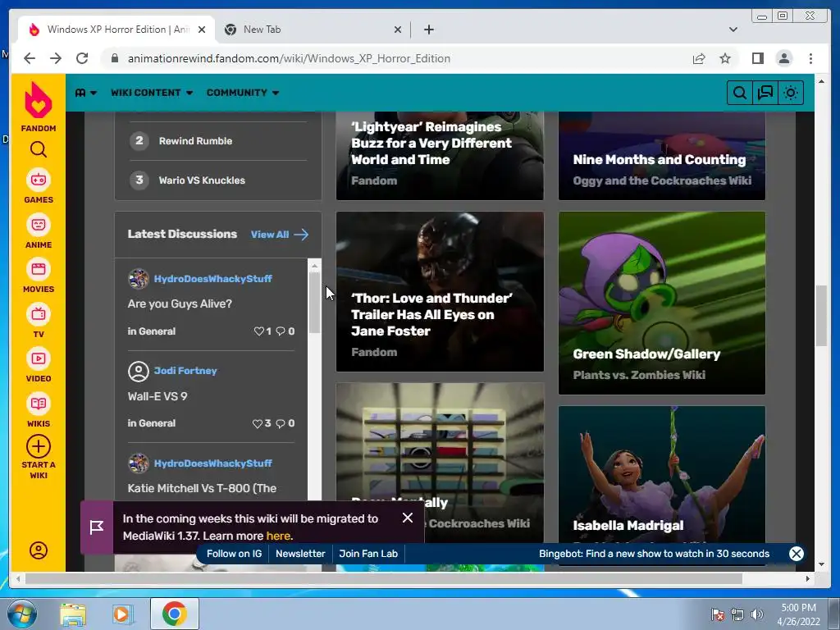Open Windows Explorer from taskbar
This screenshot has width=840, height=630.
tap(73, 614)
